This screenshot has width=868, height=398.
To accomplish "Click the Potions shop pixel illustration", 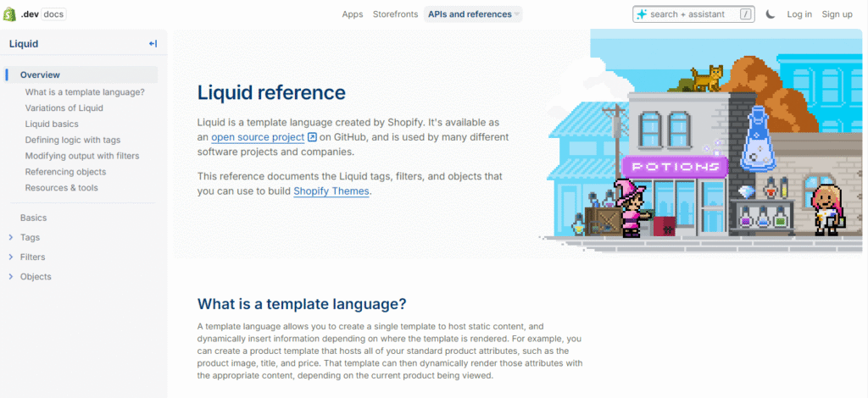I will click(702, 141).
